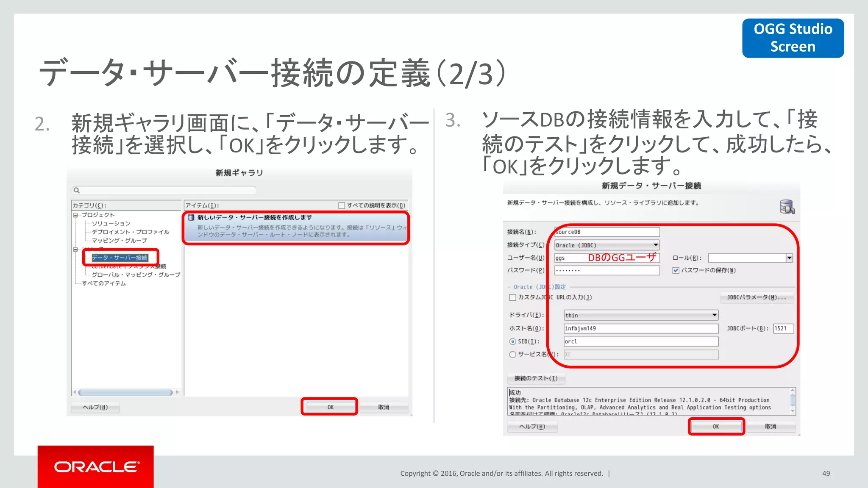This screenshot has width=868, height=488.
Task: Select the サービス名 radio button
Action: click(x=513, y=355)
